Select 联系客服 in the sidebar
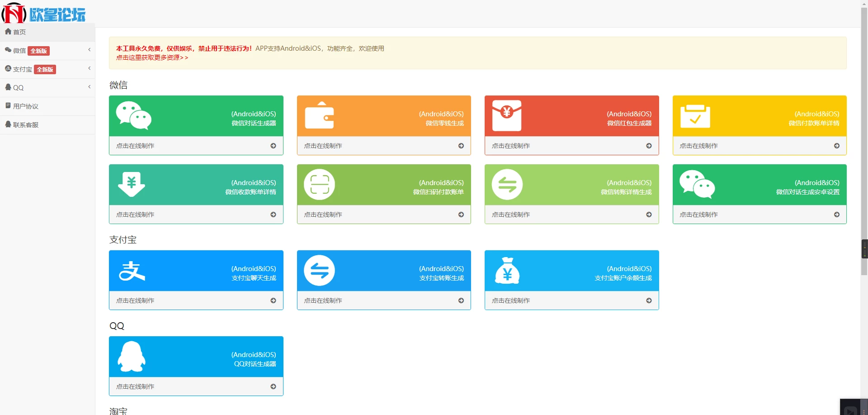 tap(25, 125)
